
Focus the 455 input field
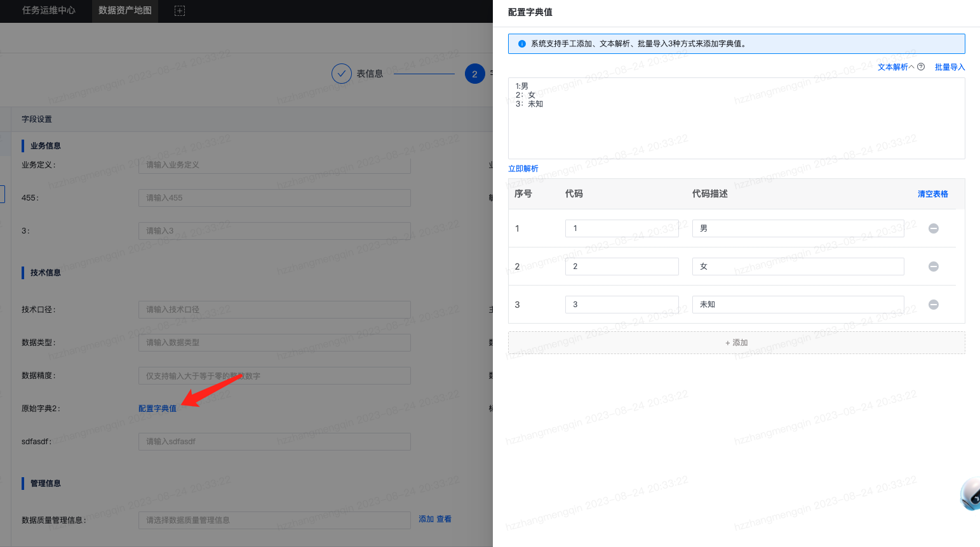[274, 198]
